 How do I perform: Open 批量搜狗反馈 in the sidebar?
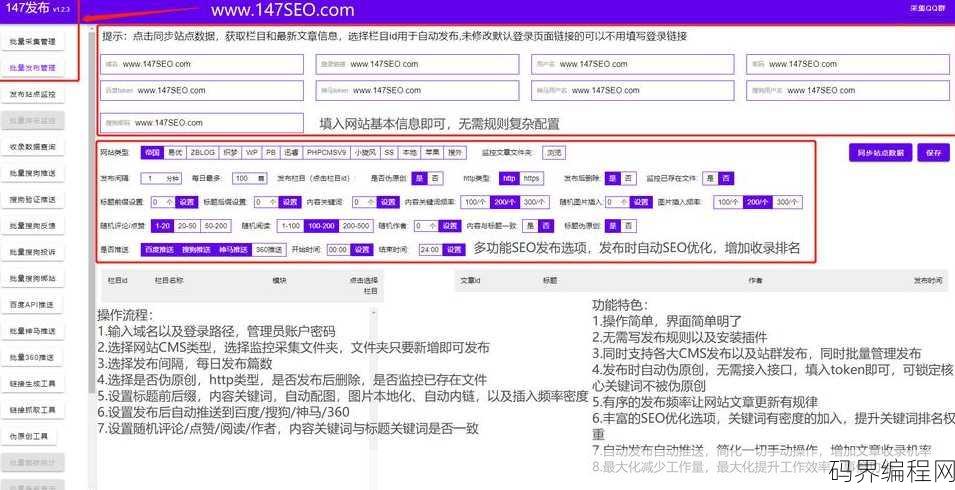click(32, 225)
